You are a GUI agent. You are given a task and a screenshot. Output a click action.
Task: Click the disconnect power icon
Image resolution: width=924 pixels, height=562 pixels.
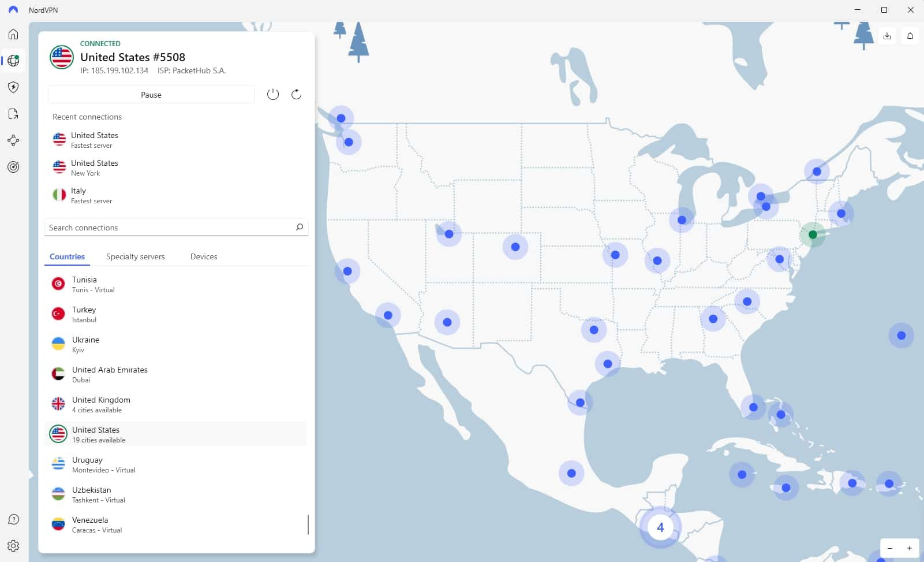(273, 94)
